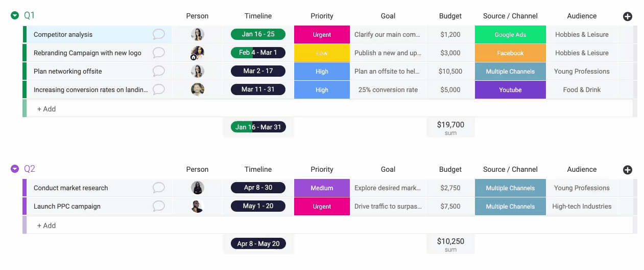Open comment bubble for Conduct market research
The image size is (644, 270).
click(159, 188)
